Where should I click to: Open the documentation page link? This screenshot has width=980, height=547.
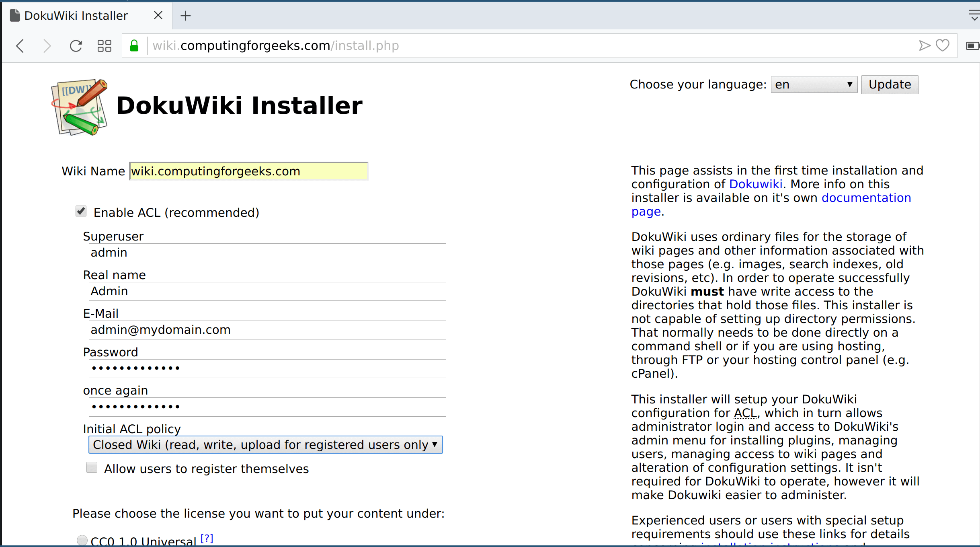pos(866,198)
